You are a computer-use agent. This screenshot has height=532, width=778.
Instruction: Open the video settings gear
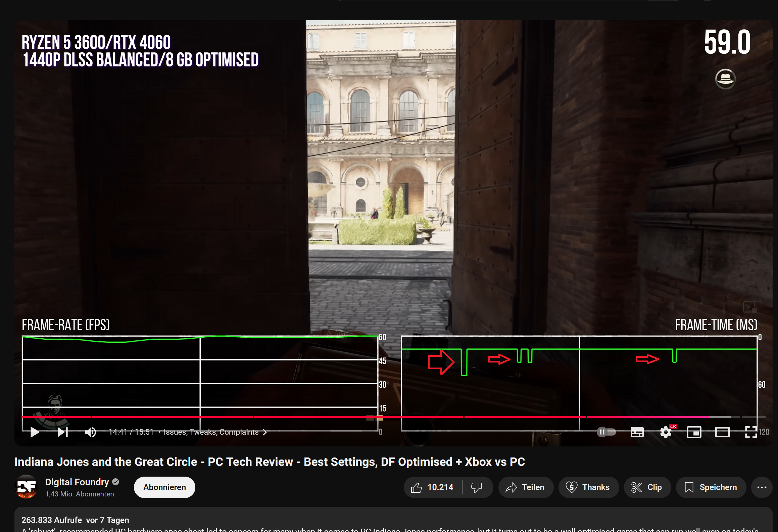pos(666,432)
